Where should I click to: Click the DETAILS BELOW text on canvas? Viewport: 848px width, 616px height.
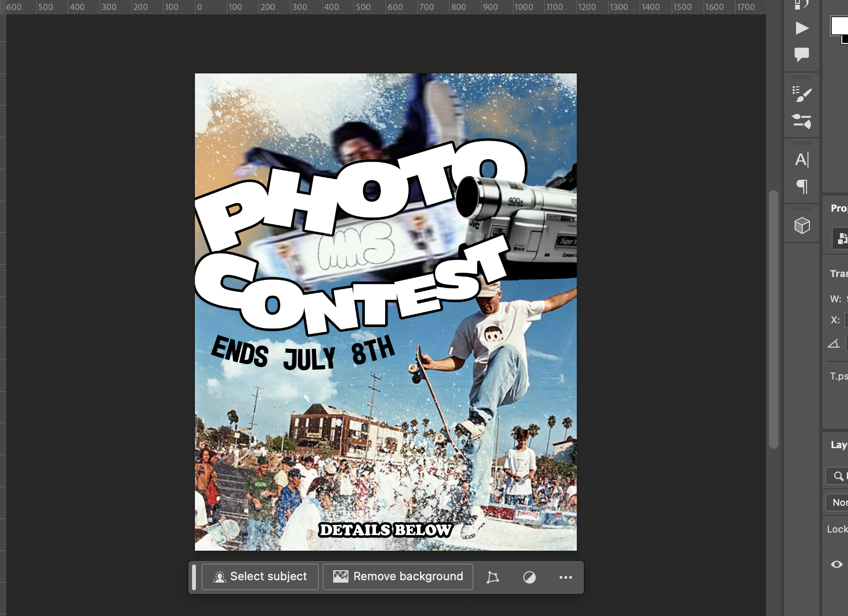pos(386,530)
